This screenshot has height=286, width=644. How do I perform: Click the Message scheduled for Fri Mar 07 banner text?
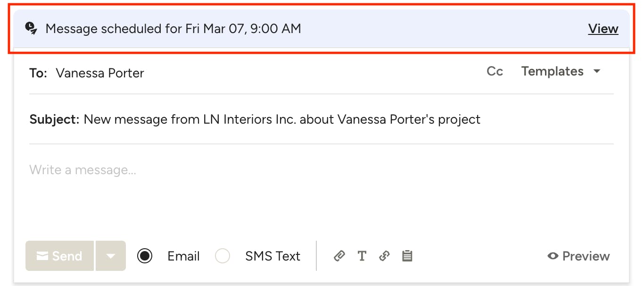pos(173,29)
